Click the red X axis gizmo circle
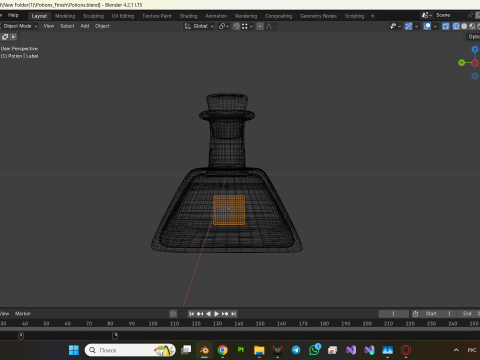480x360 pixels. click(x=475, y=63)
